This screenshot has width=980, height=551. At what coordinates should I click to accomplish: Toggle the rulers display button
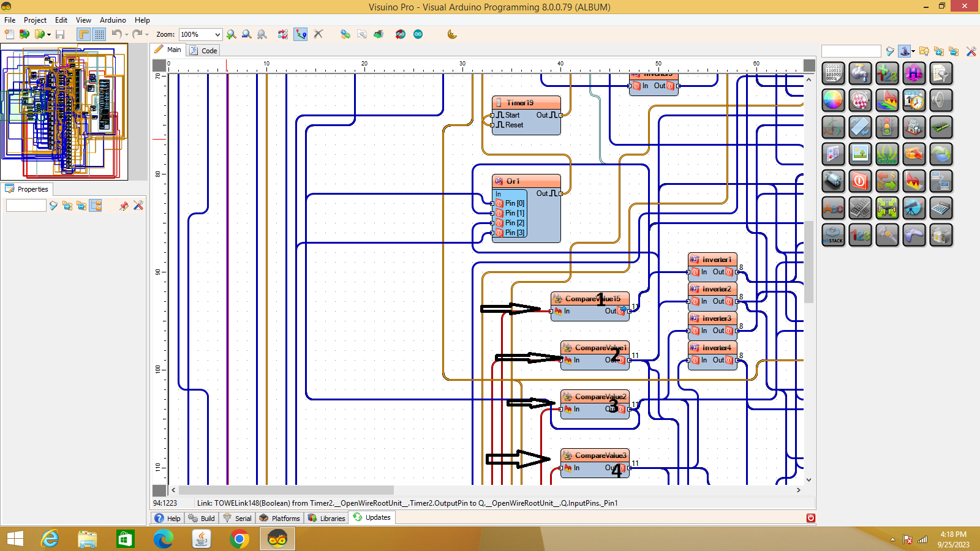[84, 34]
